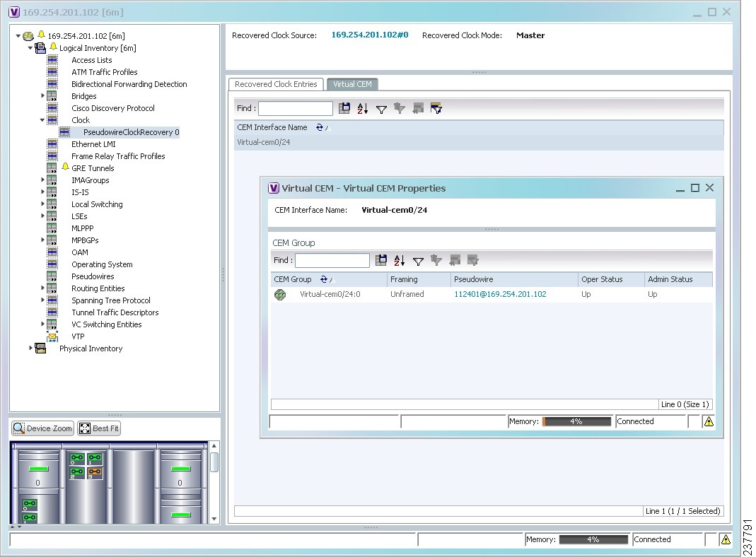Click the device view vertical scrollbar

click(x=214, y=482)
